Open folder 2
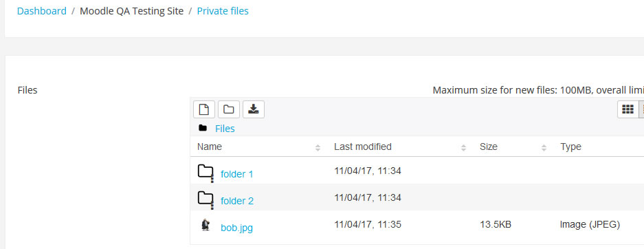Screen dimensions: 644x249 (237, 201)
